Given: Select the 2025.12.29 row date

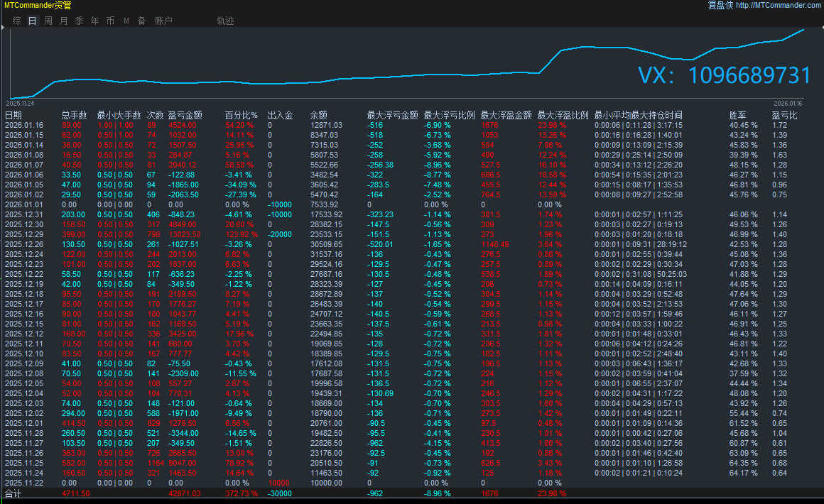Looking at the screenshot, I should (x=23, y=234).
